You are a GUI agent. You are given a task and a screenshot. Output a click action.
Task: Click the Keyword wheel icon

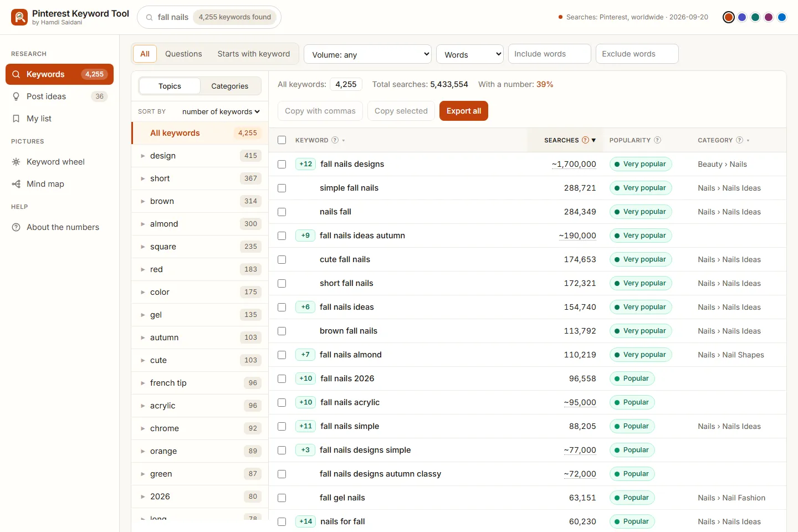(x=16, y=162)
